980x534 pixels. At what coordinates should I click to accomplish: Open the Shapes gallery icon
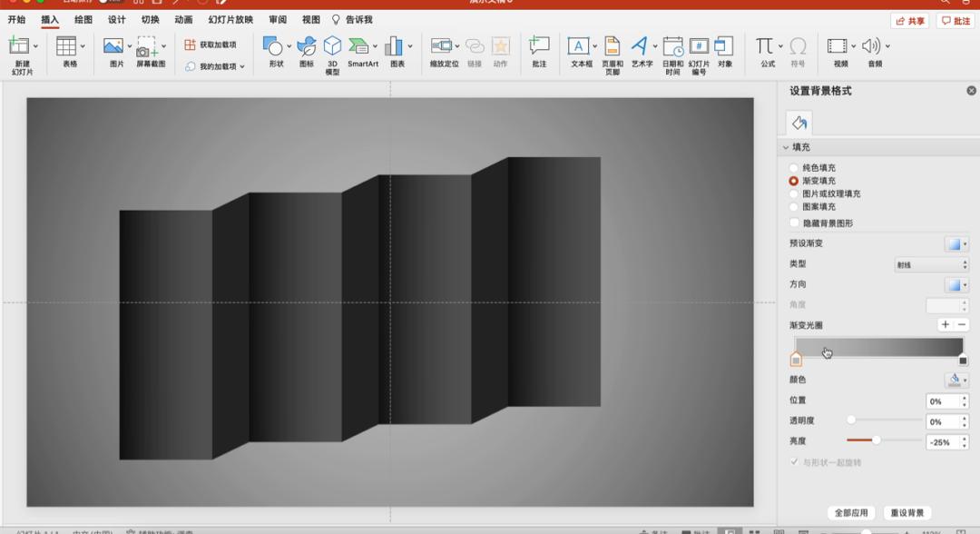point(272,46)
